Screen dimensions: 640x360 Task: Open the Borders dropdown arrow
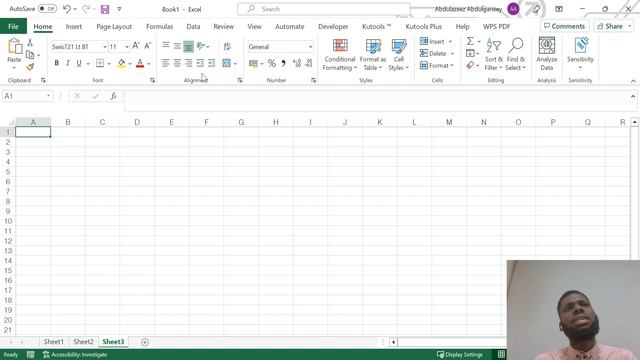(109, 64)
